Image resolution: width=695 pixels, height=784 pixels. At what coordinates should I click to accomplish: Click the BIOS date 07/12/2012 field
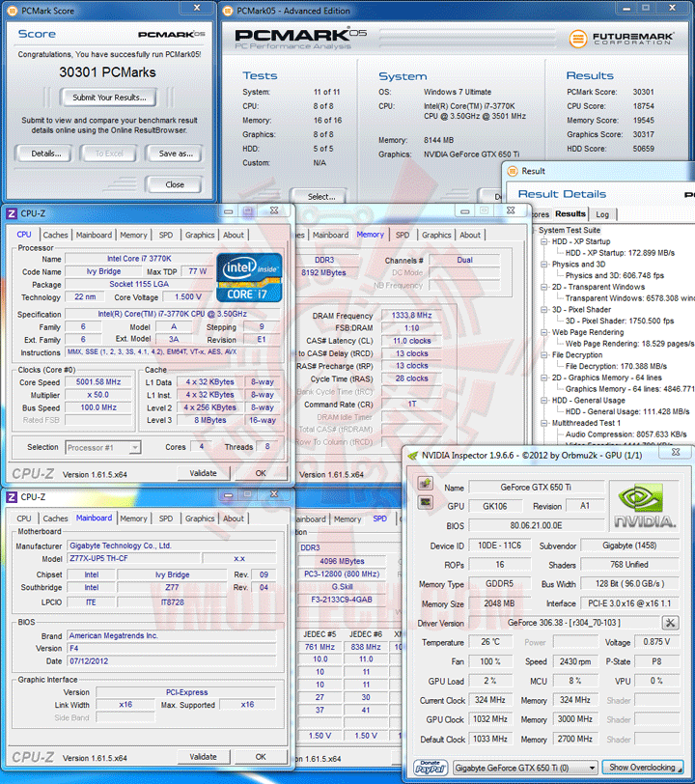172,661
